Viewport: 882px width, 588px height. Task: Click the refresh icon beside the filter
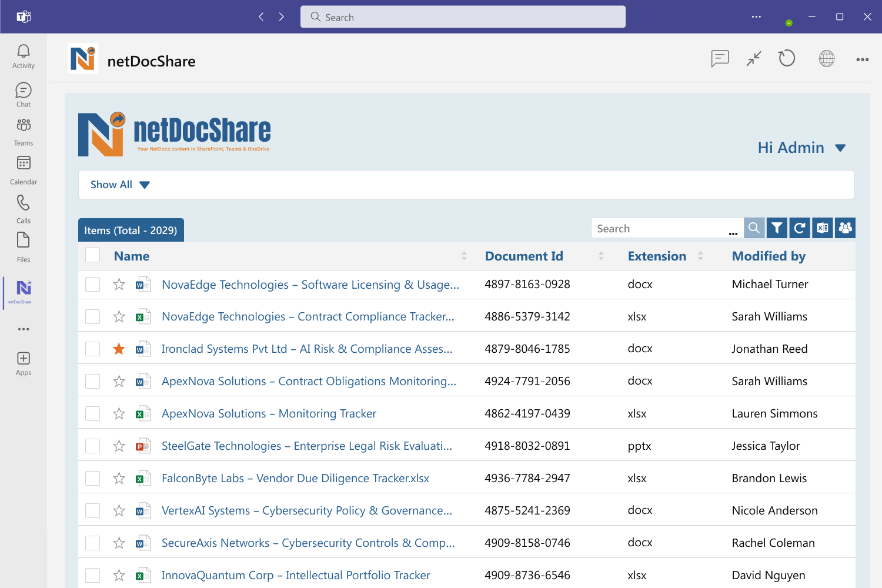pyautogui.click(x=800, y=228)
